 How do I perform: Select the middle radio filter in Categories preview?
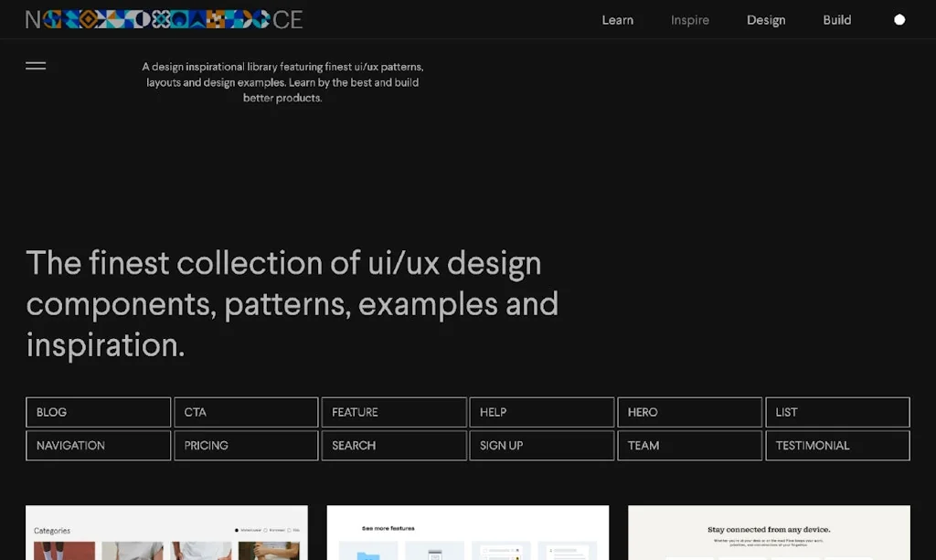265,530
